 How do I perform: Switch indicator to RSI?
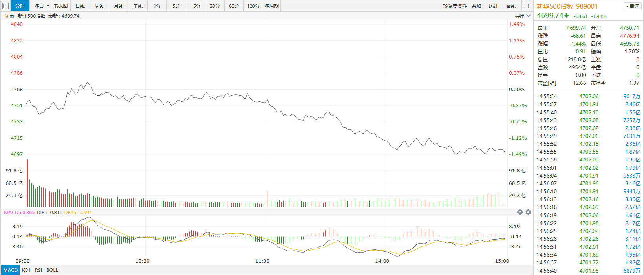(x=38, y=270)
